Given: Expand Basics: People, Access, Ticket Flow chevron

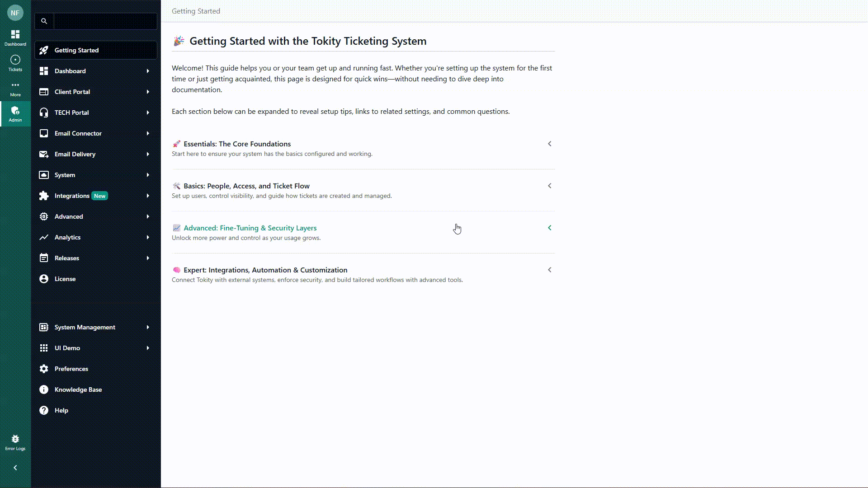Looking at the screenshot, I should click(549, 186).
